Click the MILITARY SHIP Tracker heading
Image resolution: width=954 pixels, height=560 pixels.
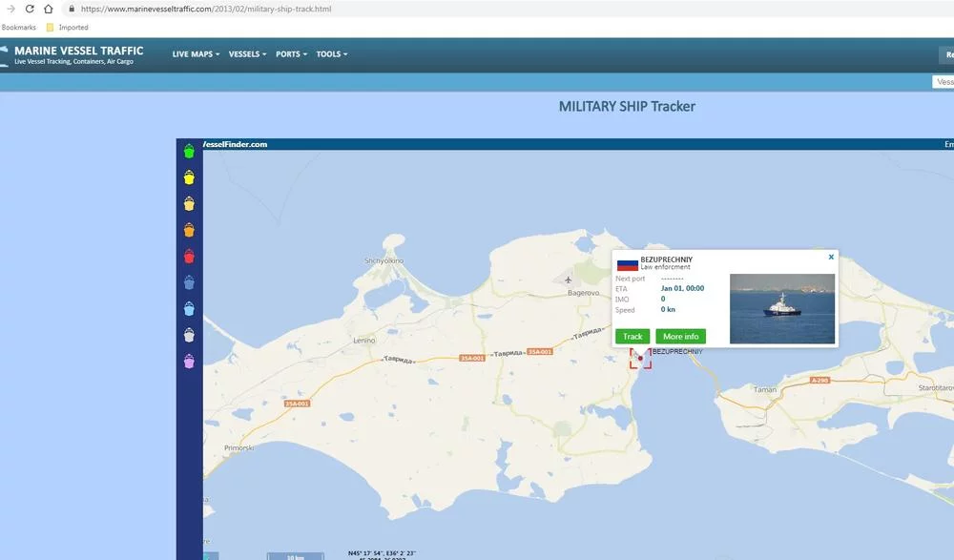tap(627, 107)
